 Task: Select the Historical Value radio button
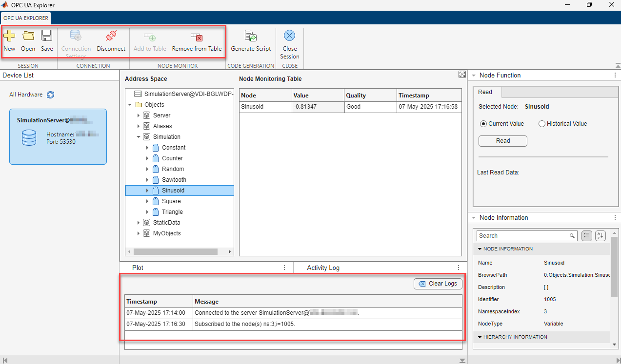541,123
